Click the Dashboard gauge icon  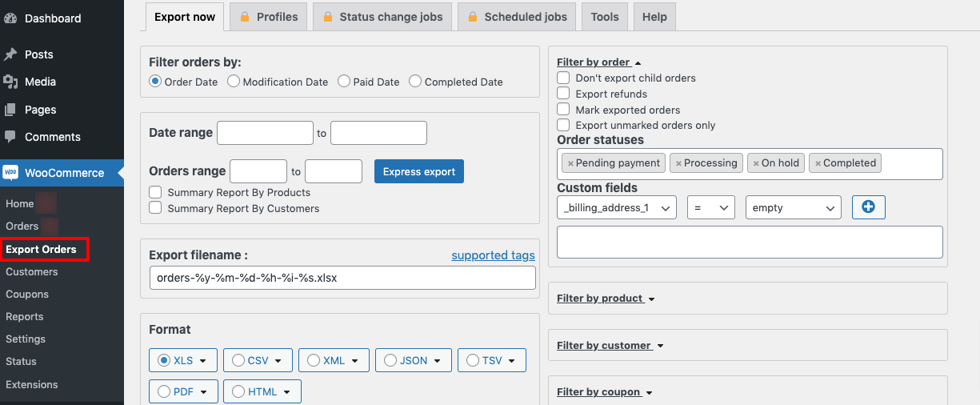click(11, 18)
